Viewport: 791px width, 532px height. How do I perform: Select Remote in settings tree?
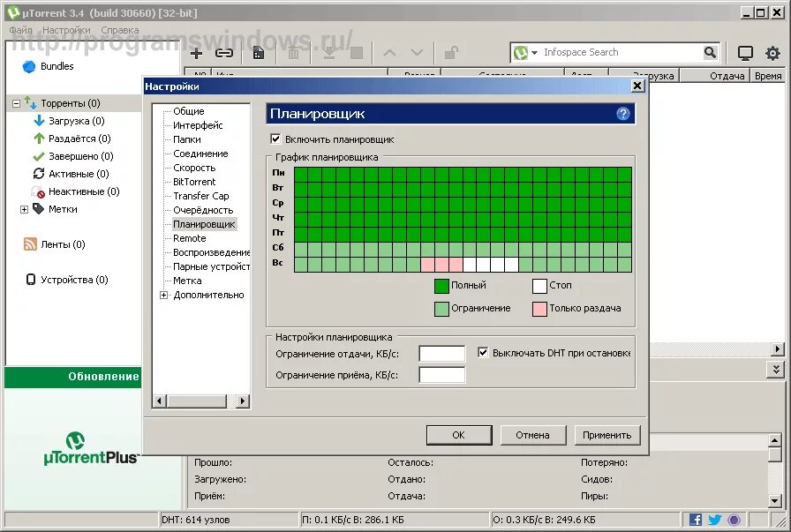189,238
